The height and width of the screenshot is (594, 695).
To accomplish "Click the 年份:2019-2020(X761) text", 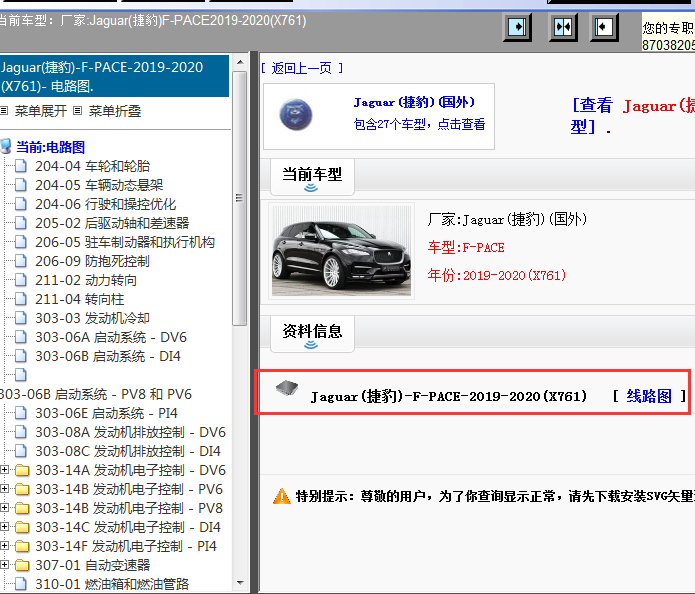I will 496,275.
